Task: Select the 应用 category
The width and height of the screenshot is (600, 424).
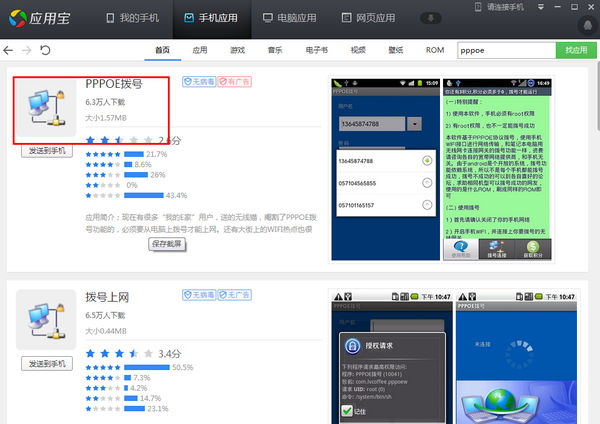Action: click(x=200, y=50)
